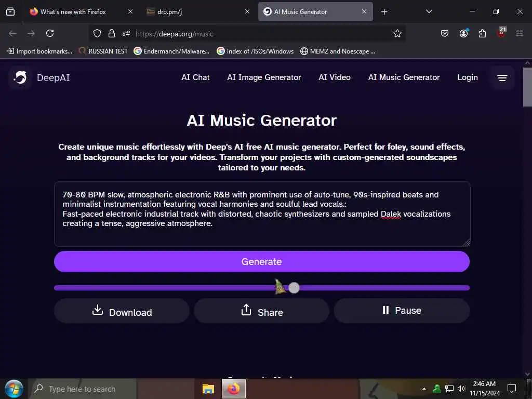The image size is (532, 399).
Task: Open site permissions icon in address bar
Action: [126, 33]
